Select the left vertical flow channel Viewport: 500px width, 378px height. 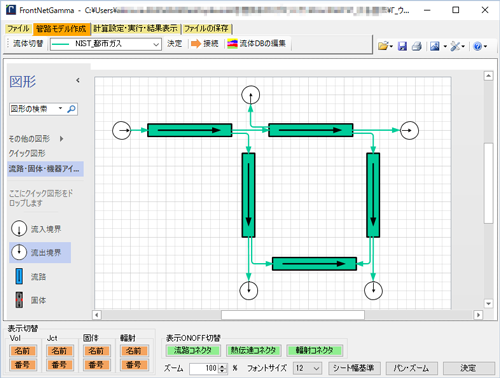[249, 195]
